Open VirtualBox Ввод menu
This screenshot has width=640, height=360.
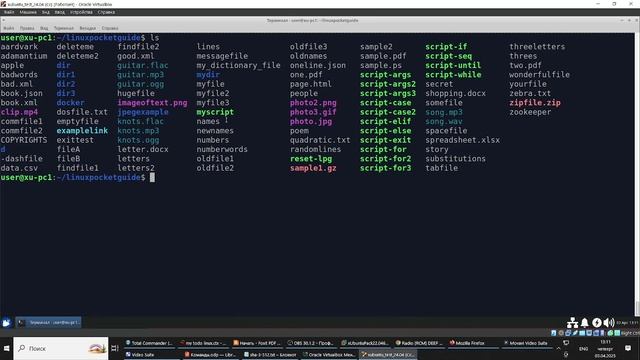click(60, 12)
